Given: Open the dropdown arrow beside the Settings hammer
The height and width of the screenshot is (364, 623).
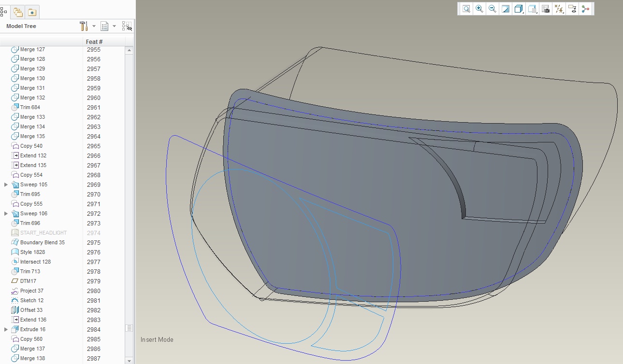Looking at the screenshot, I should pos(94,26).
